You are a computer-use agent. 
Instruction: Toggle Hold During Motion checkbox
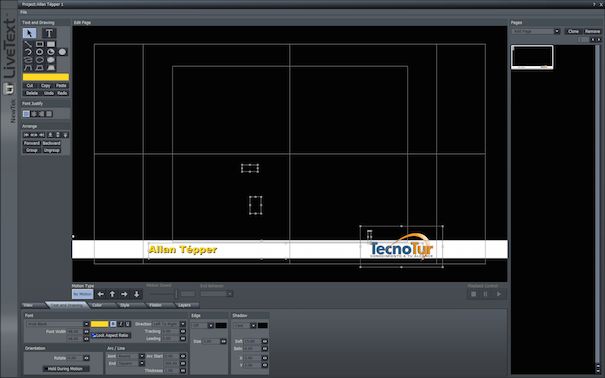coord(65,369)
